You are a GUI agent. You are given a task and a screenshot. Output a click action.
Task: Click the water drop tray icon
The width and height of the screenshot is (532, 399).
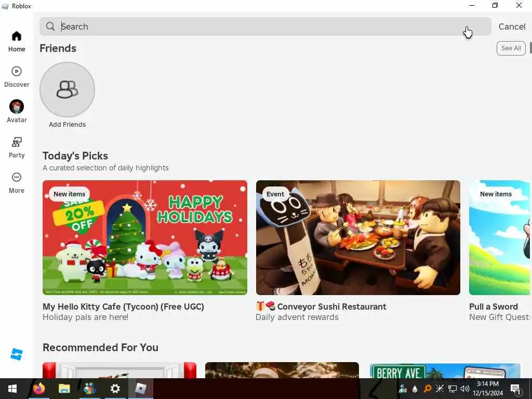(x=415, y=389)
